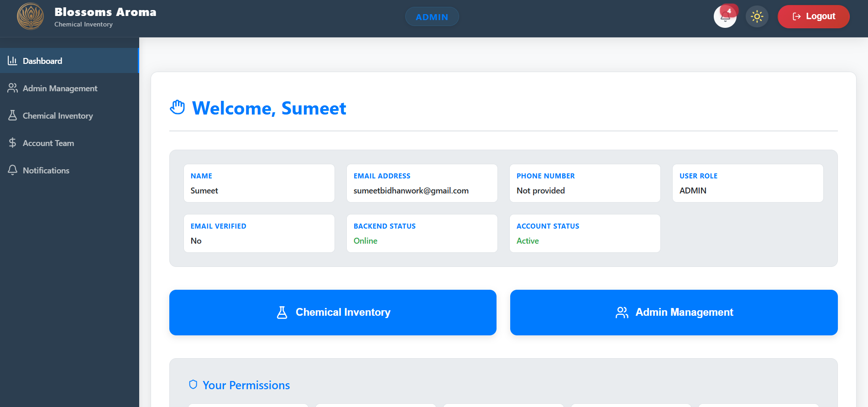Click the large blue Admin Management button
This screenshot has width=868, height=407.
click(674, 313)
